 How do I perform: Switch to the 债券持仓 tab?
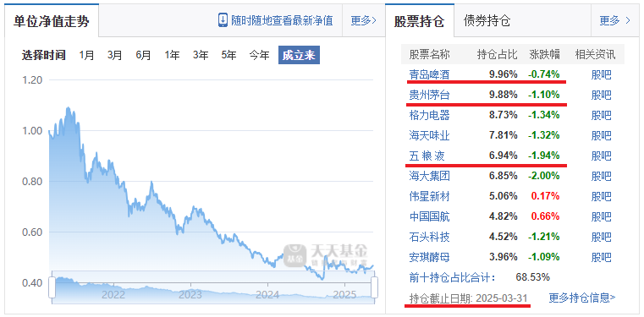coord(487,20)
